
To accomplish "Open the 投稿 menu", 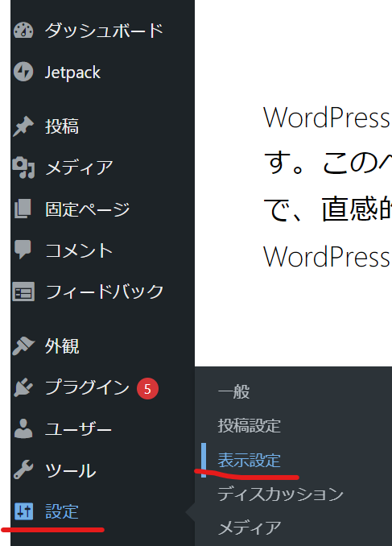I will (x=62, y=126).
